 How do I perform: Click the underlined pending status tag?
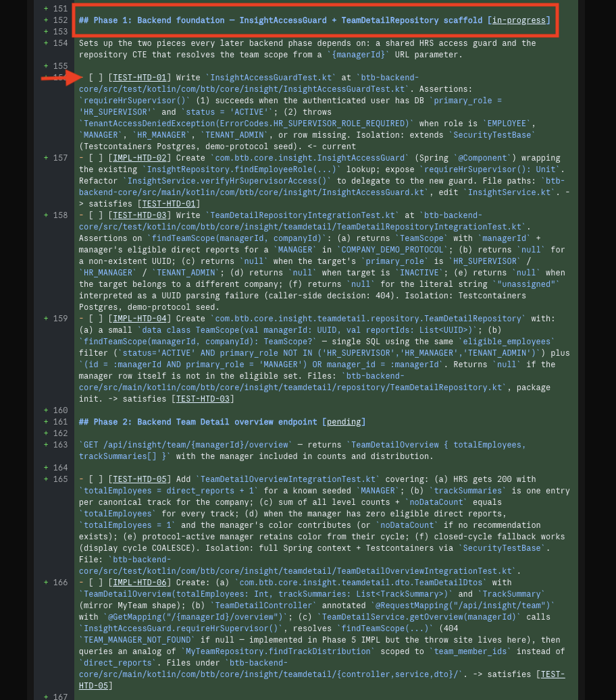(x=344, y=422)
